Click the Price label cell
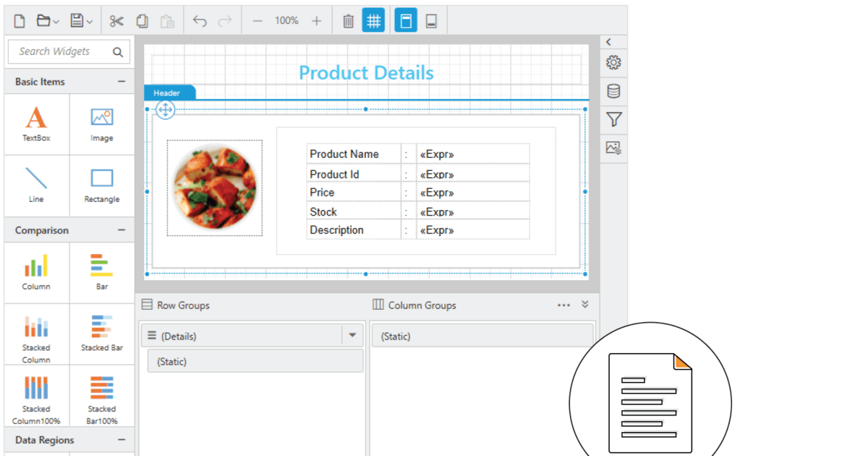 [x=354, y=192]
